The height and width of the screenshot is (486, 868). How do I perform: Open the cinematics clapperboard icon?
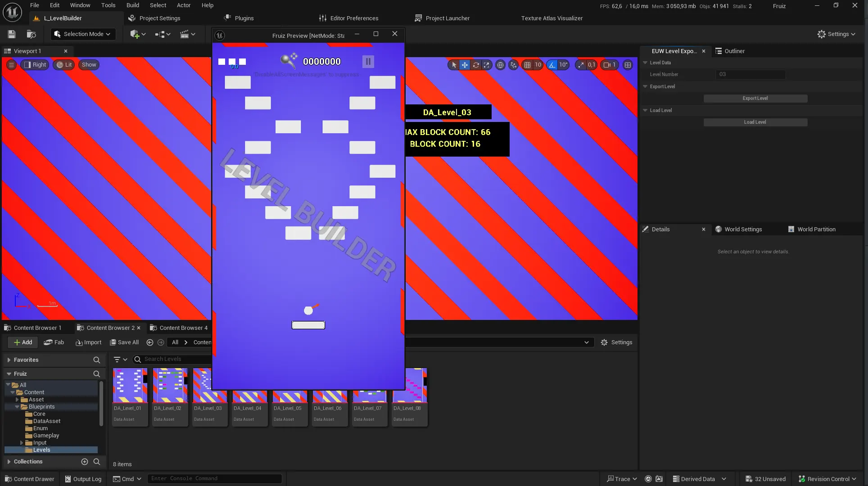(187, 34)
